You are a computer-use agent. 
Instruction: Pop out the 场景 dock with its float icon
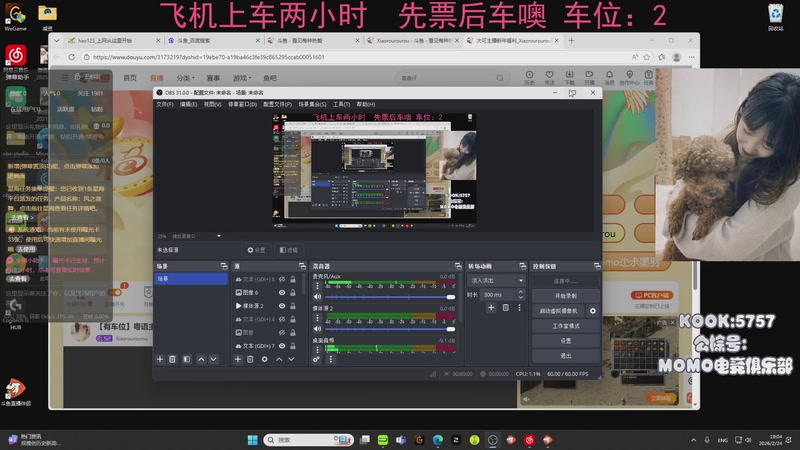pyautogui.click(x=223, y=266)
